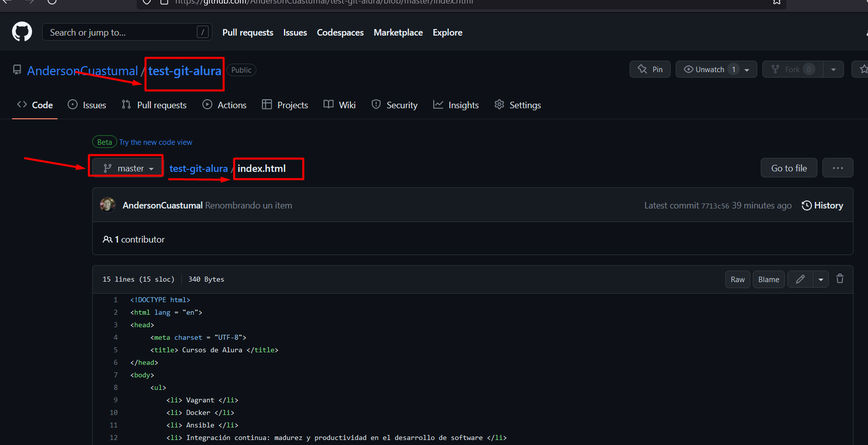Click the Fork button

792,69
